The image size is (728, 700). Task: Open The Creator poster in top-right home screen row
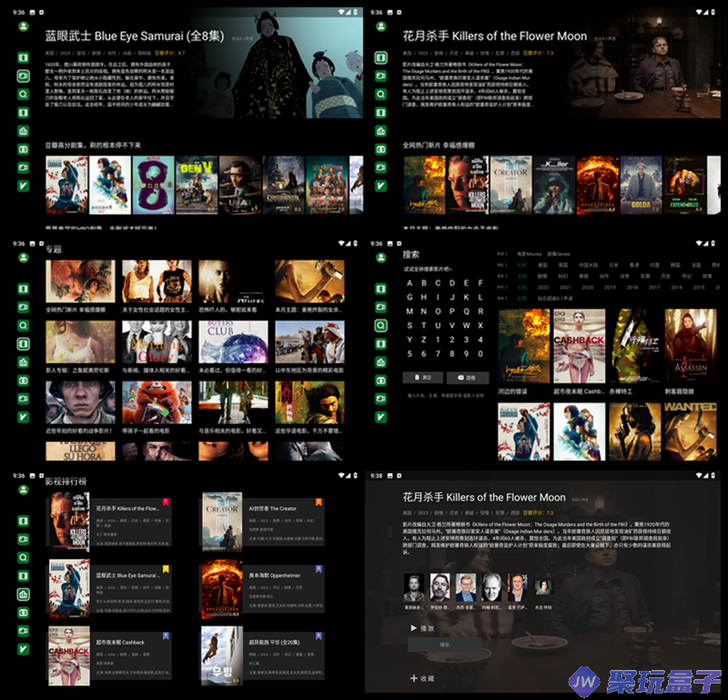(x=511, y=185)
